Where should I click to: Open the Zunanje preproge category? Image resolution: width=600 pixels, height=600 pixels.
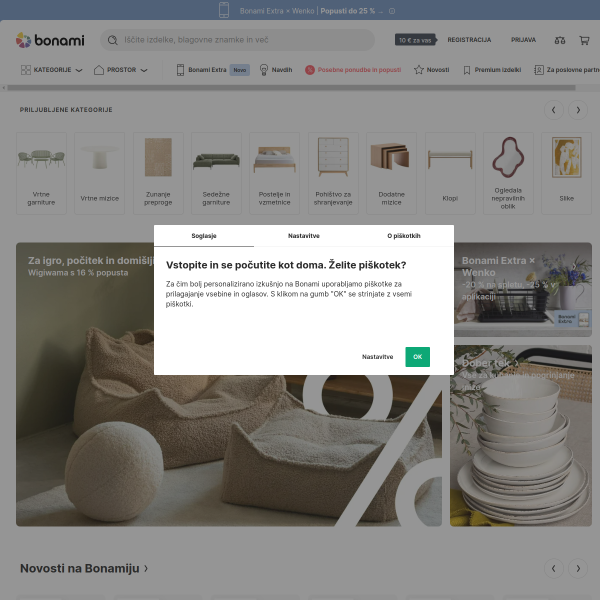[158, 173]
